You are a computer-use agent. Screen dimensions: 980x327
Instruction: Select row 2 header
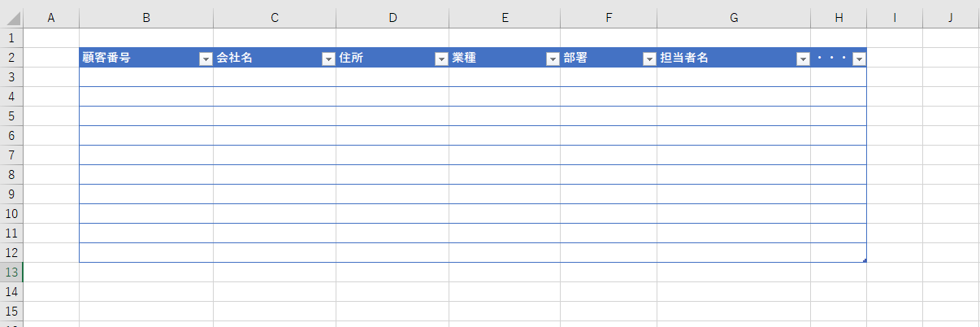pyautogui.click(x=11, y=57)
